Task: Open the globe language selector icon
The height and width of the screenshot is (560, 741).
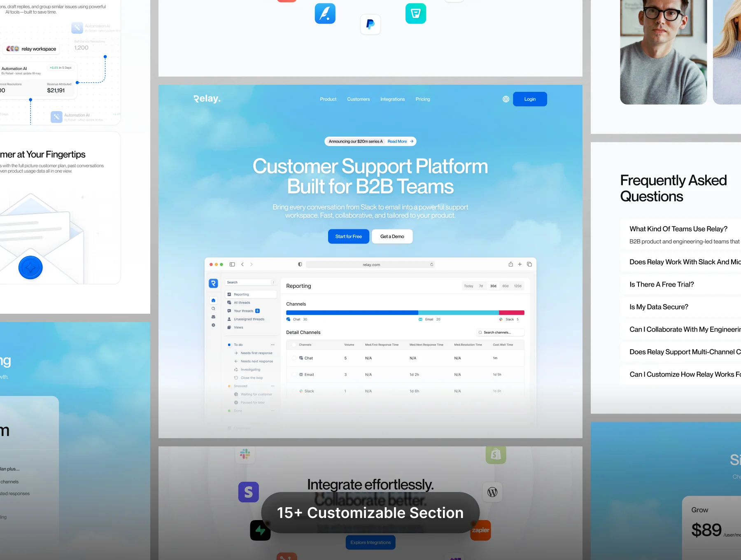Action: 506,99
